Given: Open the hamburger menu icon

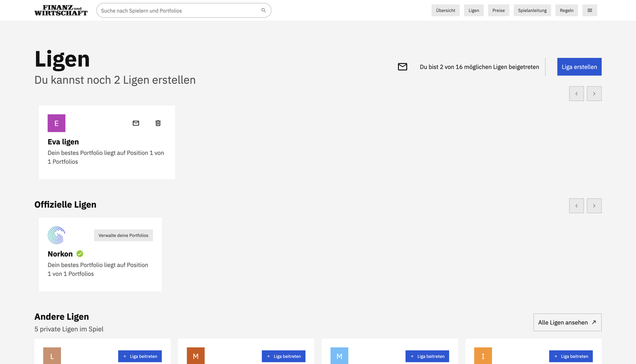Looking at the screenshot, I should point(589,10).
